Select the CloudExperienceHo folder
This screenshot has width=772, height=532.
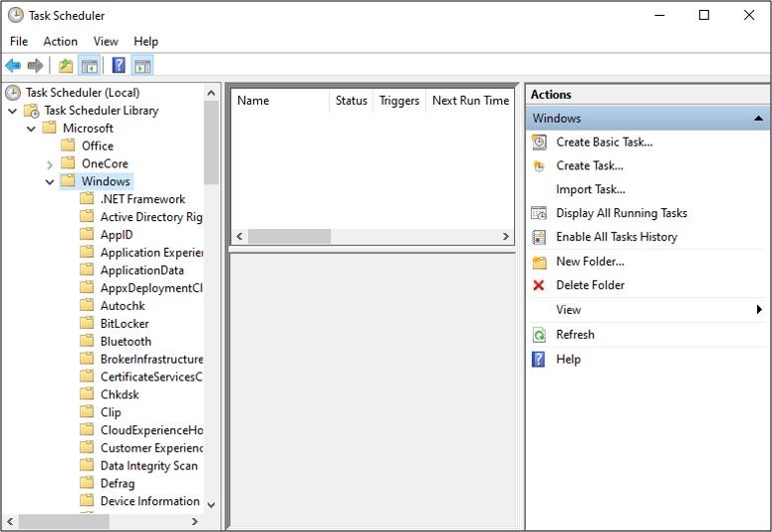coord(151,430)
